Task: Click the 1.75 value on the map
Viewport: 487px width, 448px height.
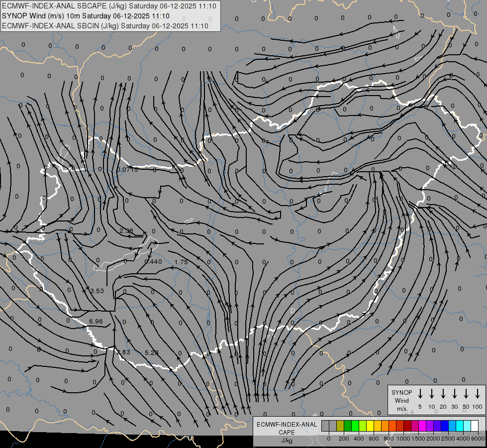Action: click(181, 262)
